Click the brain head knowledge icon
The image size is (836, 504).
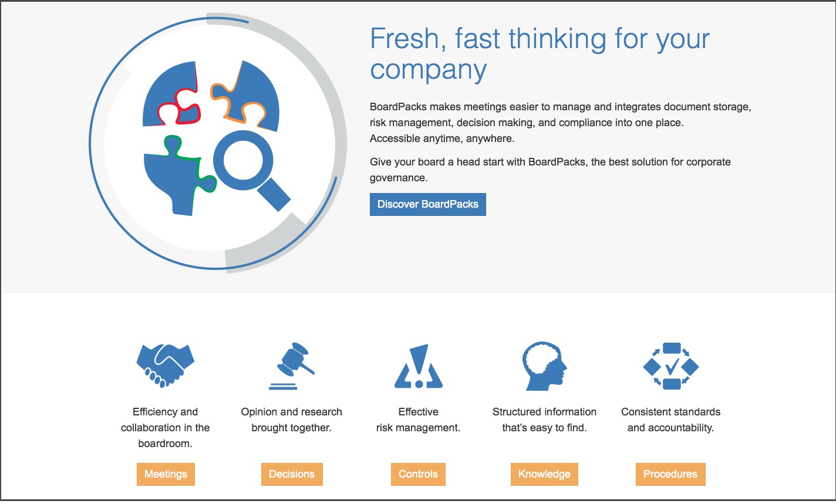click(545, 366)
